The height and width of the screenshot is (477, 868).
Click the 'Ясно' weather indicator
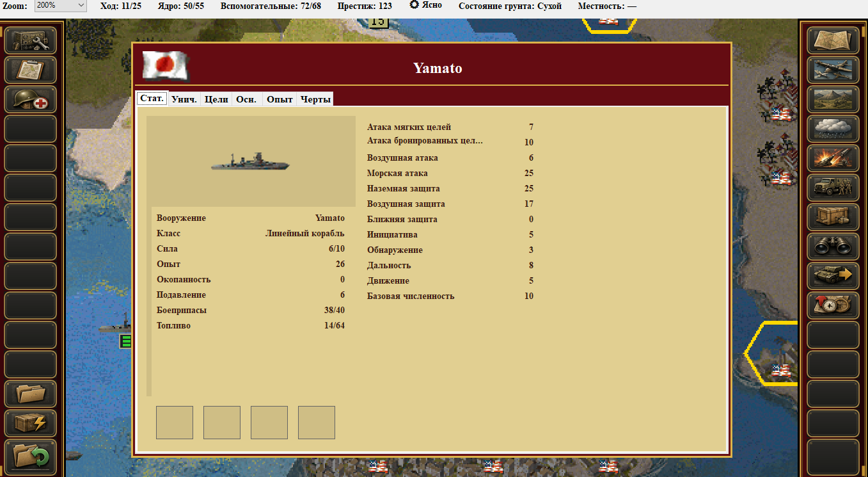point(425,5)
